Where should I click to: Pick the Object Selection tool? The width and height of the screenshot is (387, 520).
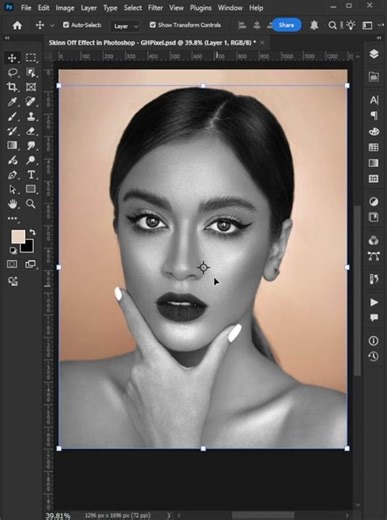point(31,72)
